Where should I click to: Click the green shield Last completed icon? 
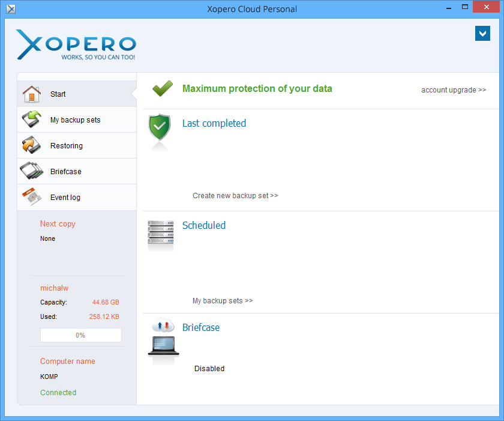coord(159,128)
